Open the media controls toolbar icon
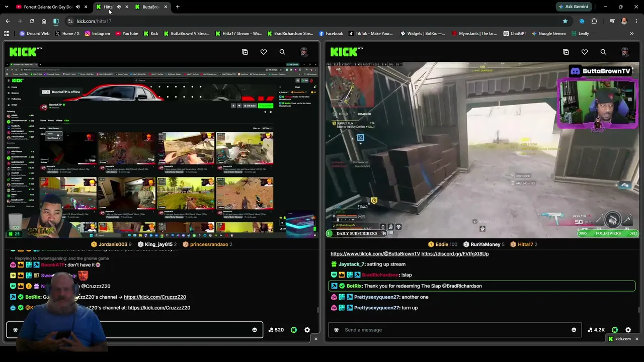The height and width of the screenshot is (362, 644). [612, 21]
